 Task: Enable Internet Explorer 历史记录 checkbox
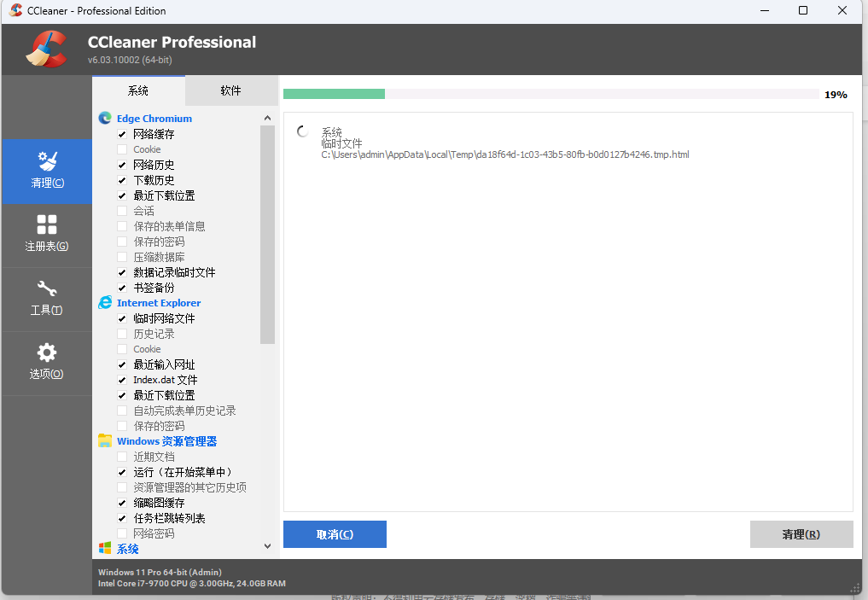122,334
